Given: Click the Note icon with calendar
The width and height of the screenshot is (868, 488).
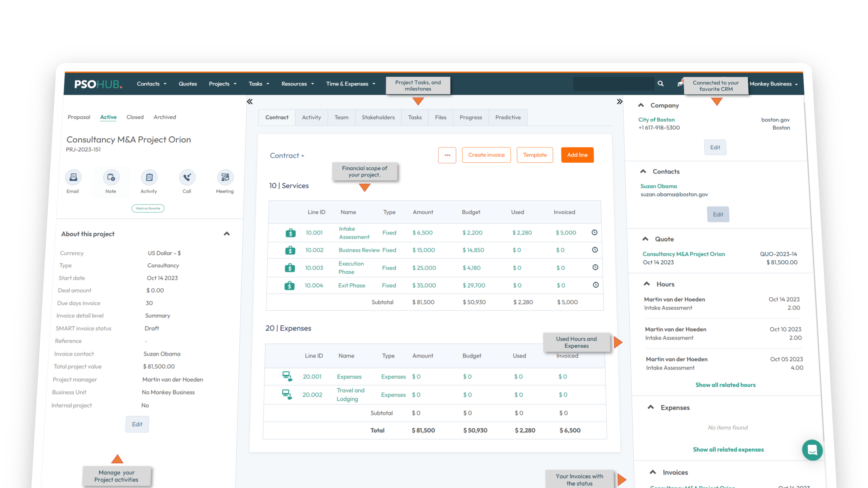Looking at the screenshot, I should [111, 177].
